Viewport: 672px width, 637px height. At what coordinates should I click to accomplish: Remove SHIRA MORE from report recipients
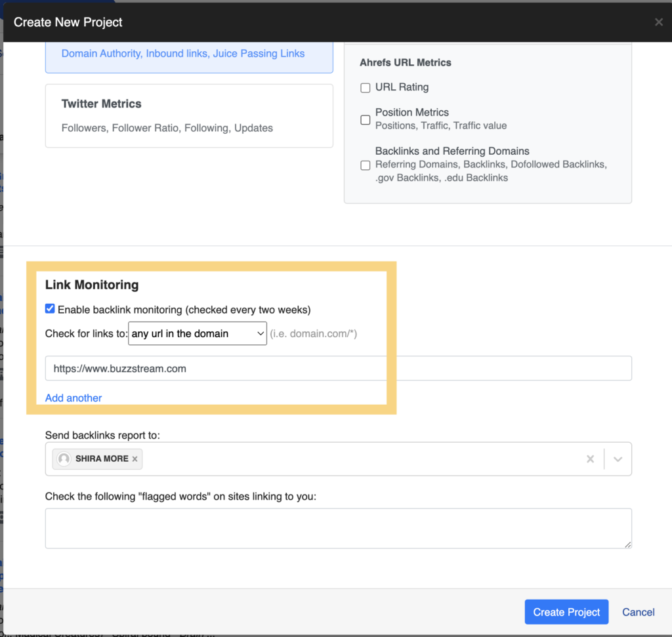pyautogui.click(x=135, y=459)
